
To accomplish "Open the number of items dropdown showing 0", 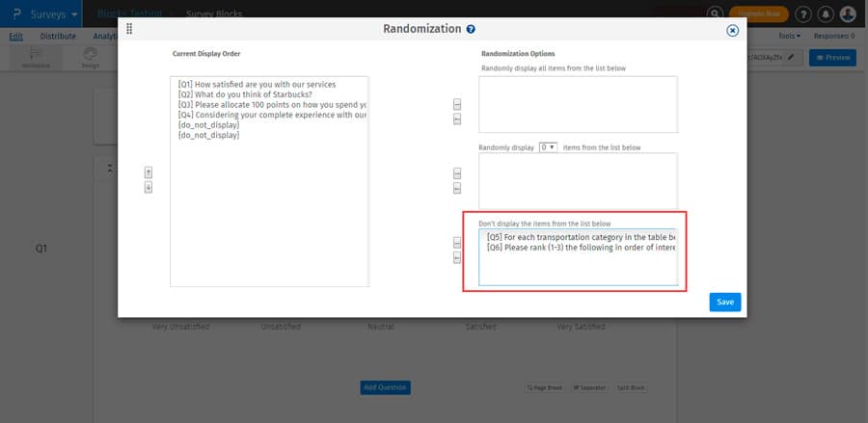I will [x=548, y=147].
